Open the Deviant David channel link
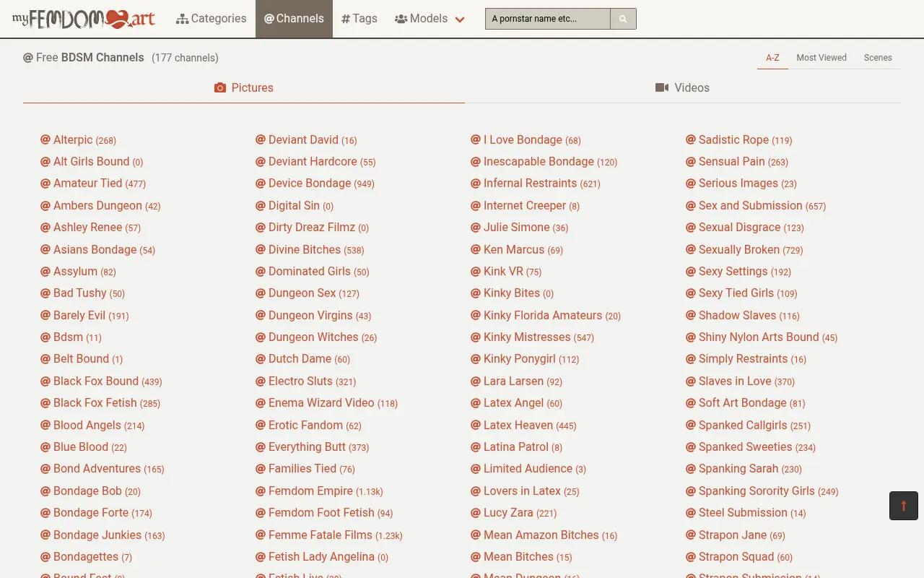Image resolution: width=924 pixels, height=578 pixels. click(x=306, y=140)
